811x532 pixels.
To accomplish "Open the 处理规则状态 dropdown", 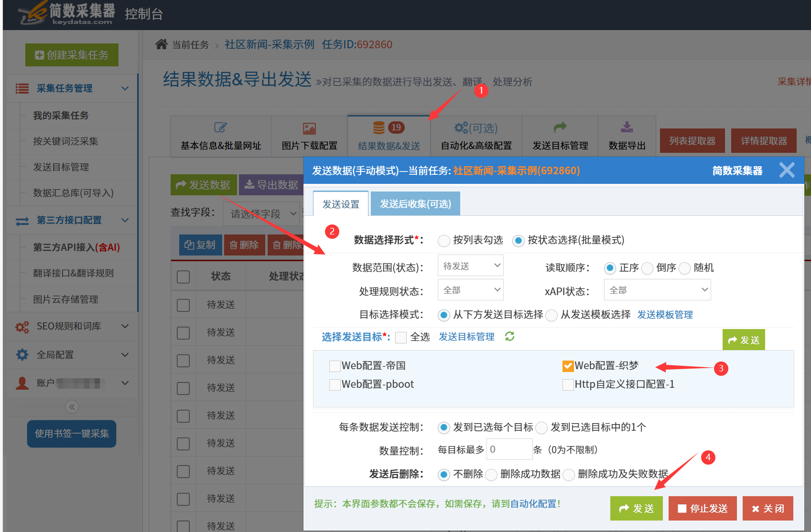I will [471, 290].
